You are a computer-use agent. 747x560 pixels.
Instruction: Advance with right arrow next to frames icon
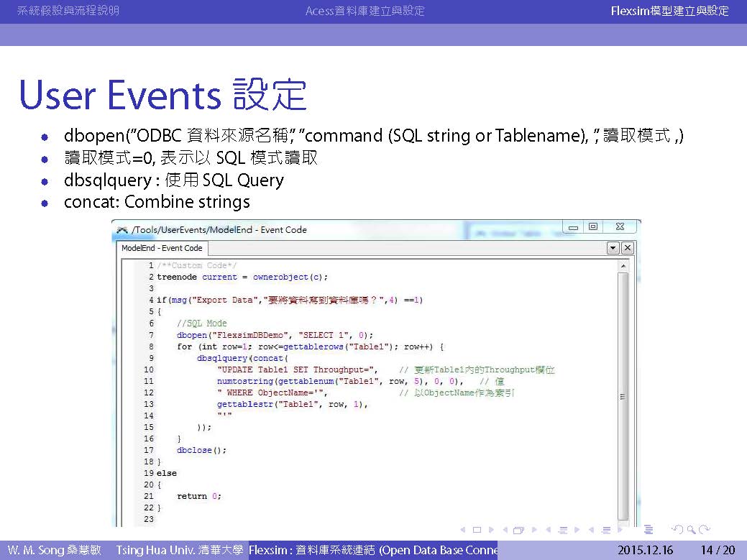[533, 531]
